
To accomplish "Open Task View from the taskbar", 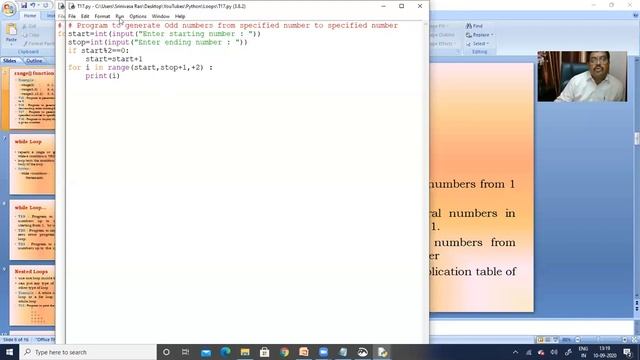I will (x=185, y=352).
